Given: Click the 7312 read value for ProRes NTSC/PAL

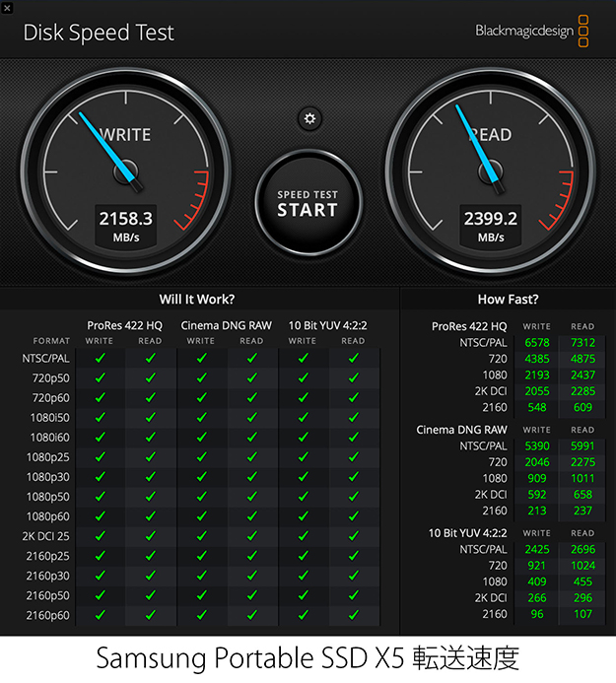Looking at the screenshot, I should pos(582,342).
